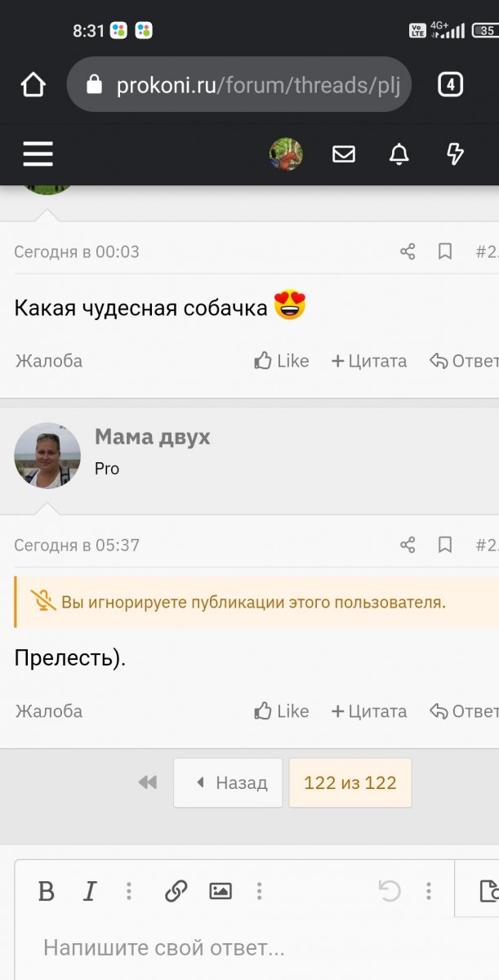This screenshot has width=499, height=980.
Task: Report the post by Мама двух
Action: click(49, 711)
